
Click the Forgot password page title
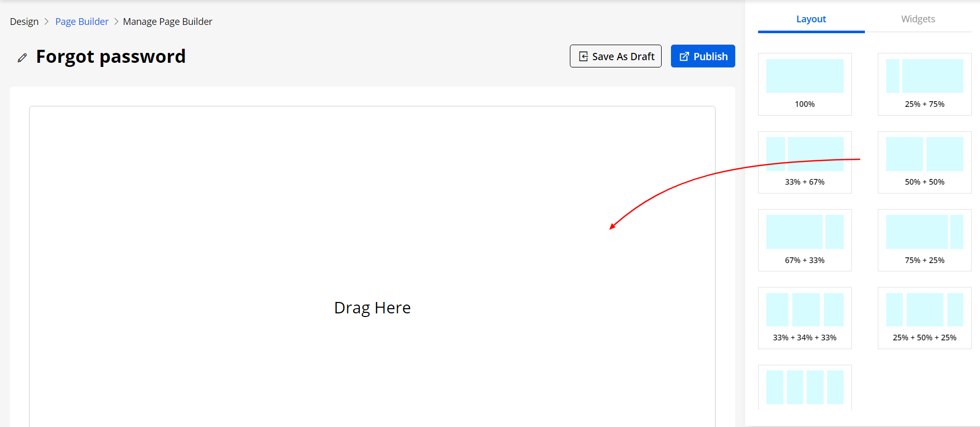110,57
